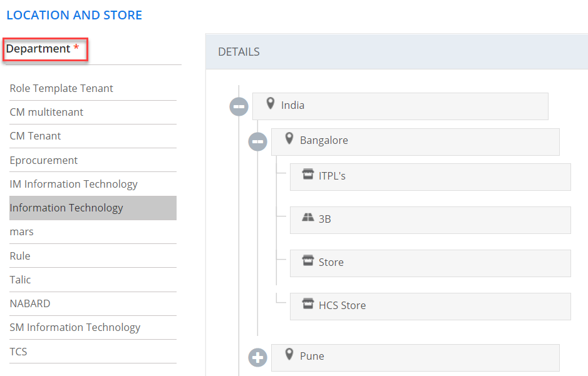Viewport: 588px width, 376px height.
Task: Collapse the India tree node
Action: [x=239, y=107]
